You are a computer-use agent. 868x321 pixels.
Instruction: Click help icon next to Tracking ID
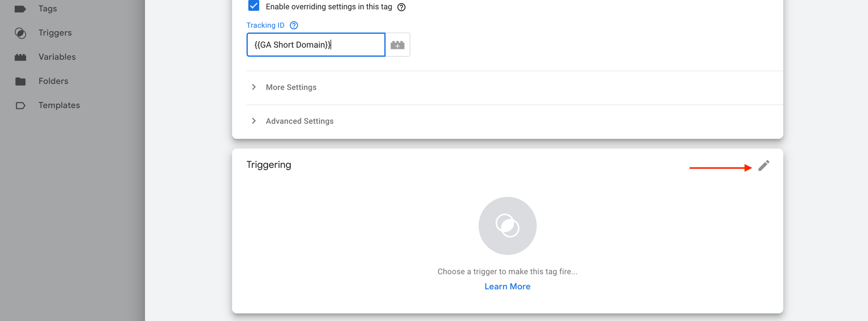click(294, 26)
